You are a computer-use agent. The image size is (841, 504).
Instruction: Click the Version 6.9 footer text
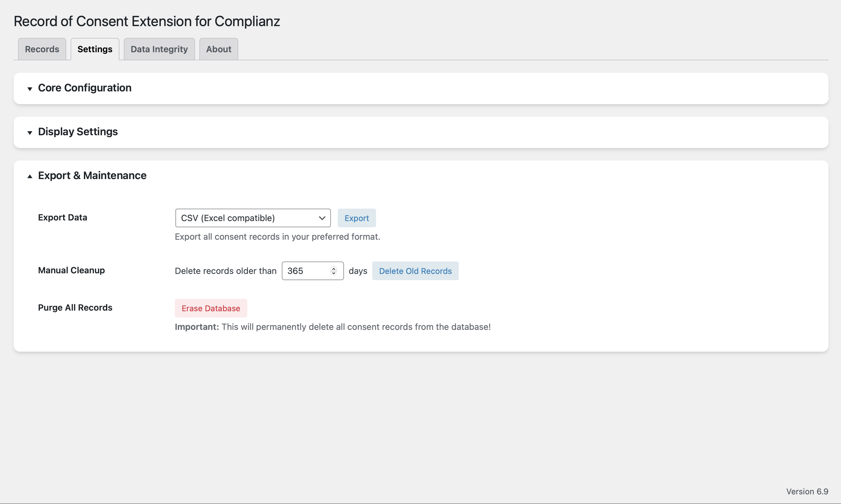tap(807, 492)
